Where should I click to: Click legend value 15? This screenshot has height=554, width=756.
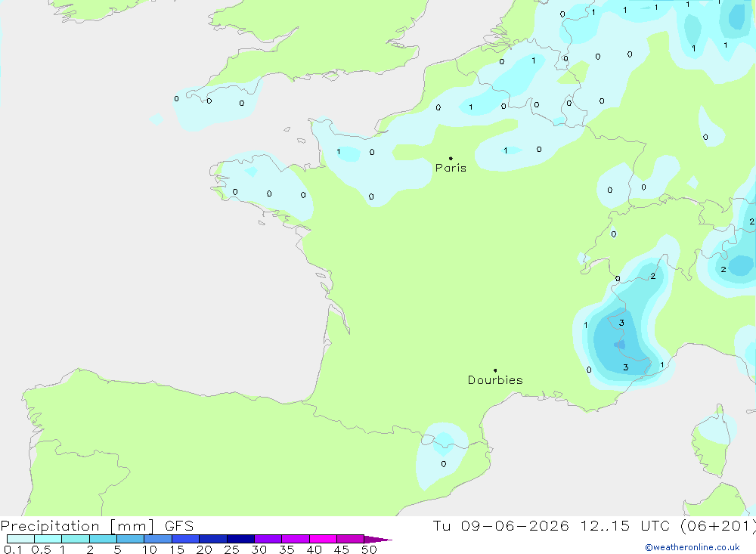177,549
